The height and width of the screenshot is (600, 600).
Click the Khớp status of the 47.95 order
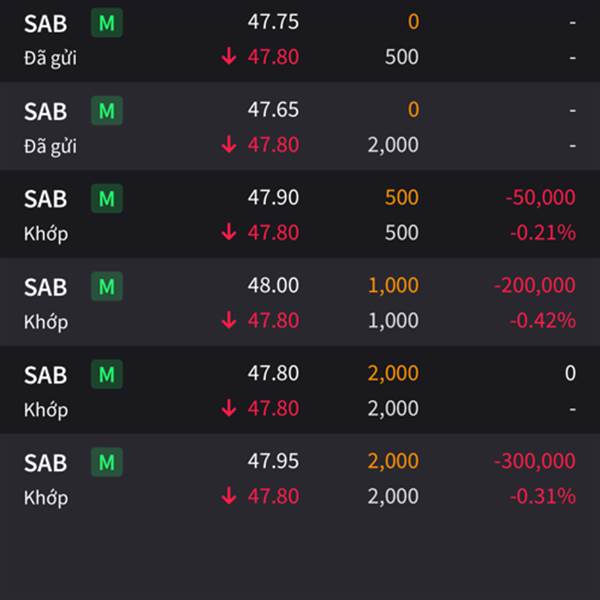tap(46, 498)
